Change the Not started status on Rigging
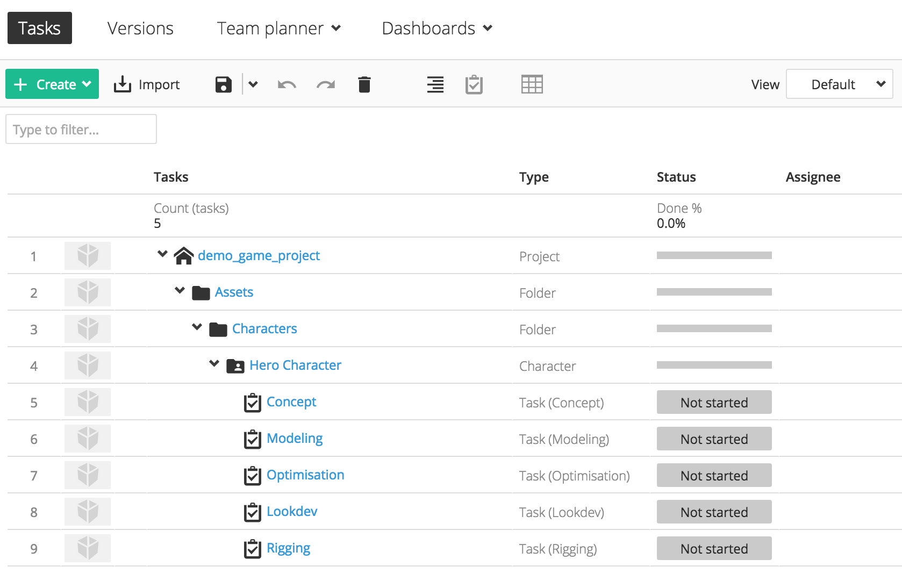 click(x=714, y=548)
